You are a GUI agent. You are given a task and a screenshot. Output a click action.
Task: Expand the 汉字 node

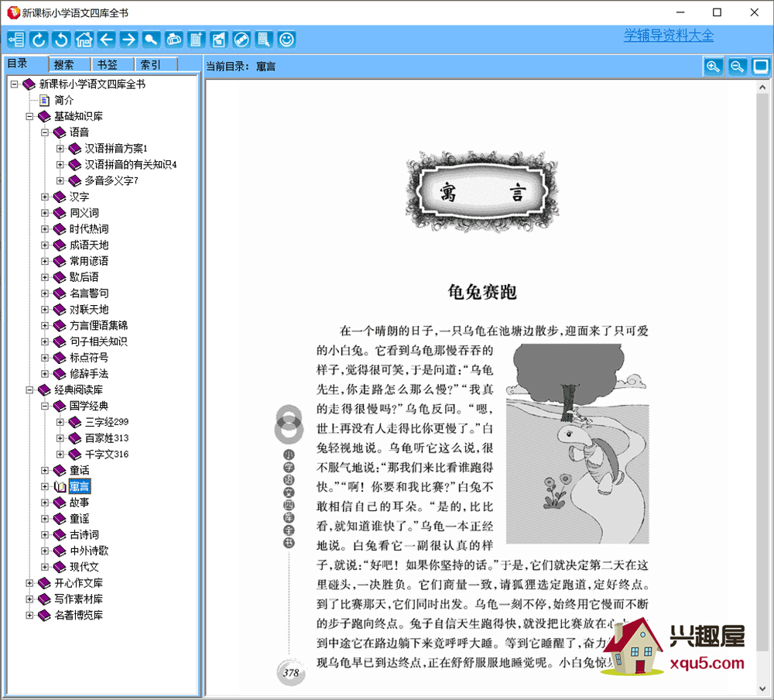tap(45, 197)
